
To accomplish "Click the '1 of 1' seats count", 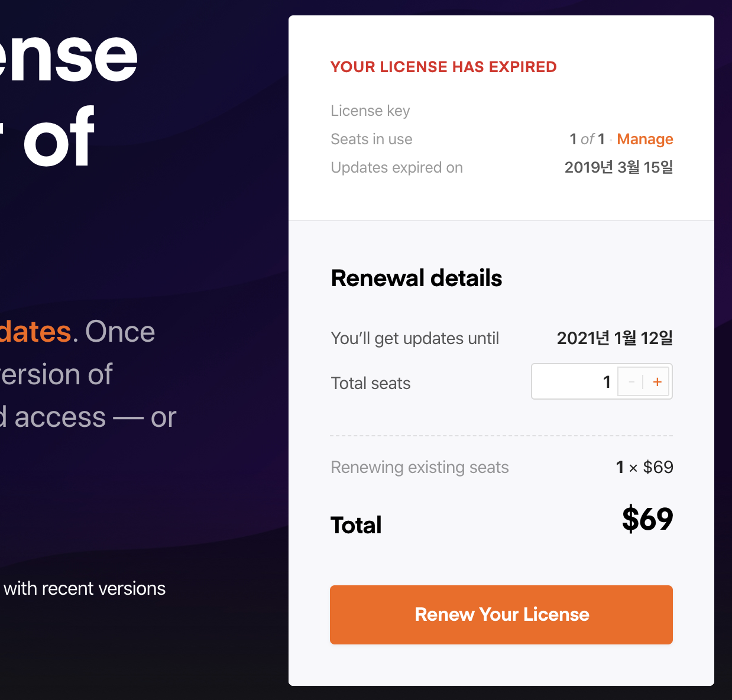I will pyautogui.click(x=587, y=139).
